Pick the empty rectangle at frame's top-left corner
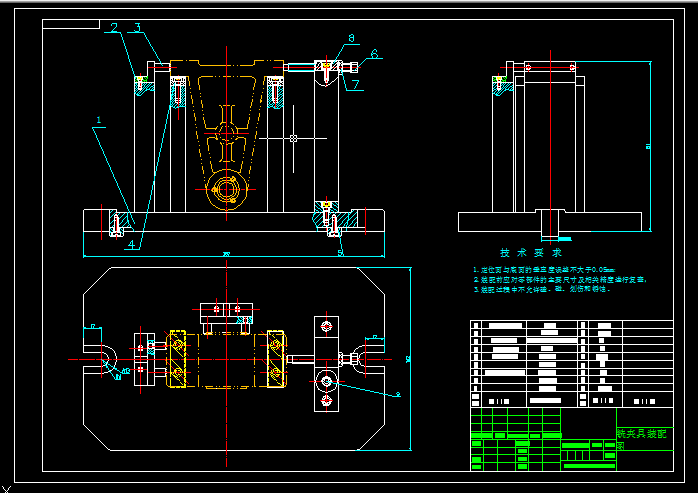Image resolution: width=698 pixels, height=493 pixels. (x=71, y=24)
